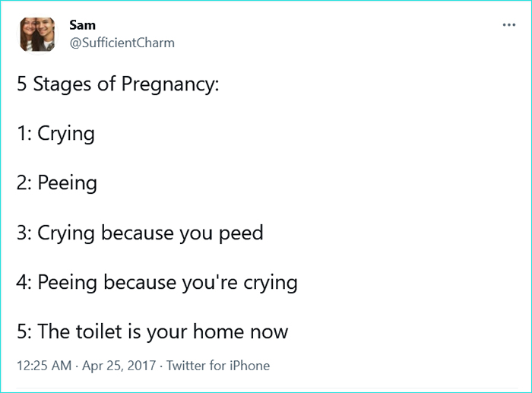Click the '2: Peeing' line
Screen dimensions: 532x393
click(x=56, y=183)
